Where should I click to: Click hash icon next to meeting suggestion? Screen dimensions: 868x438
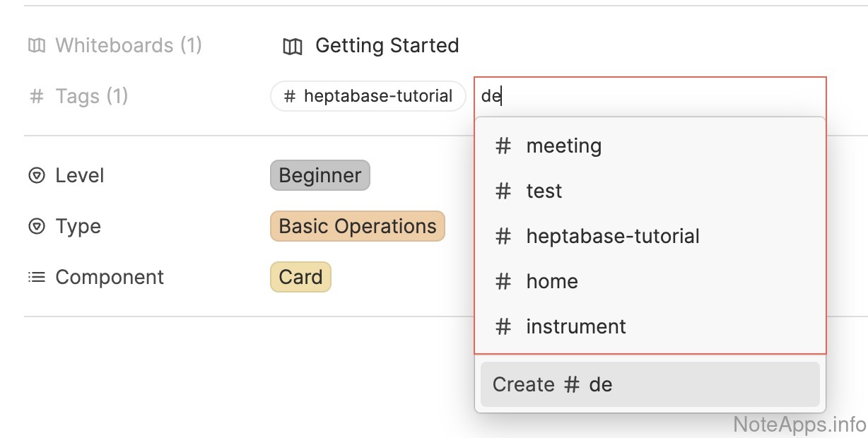click(x=503, y=146)
